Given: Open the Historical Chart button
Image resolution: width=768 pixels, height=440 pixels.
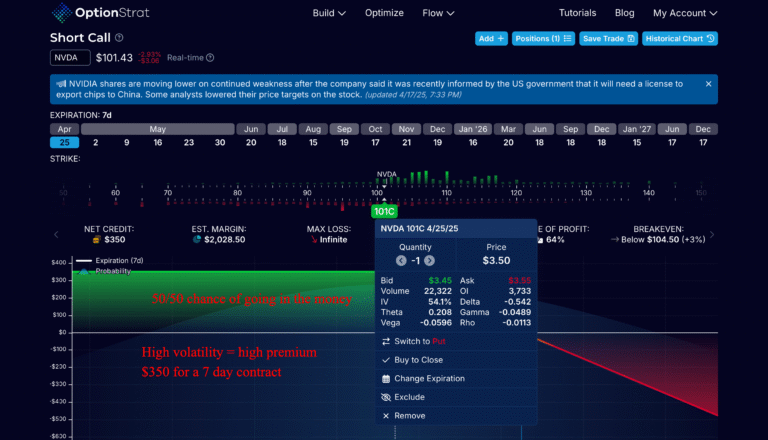Looking at the screenshot, I should [x=680, y=38].
